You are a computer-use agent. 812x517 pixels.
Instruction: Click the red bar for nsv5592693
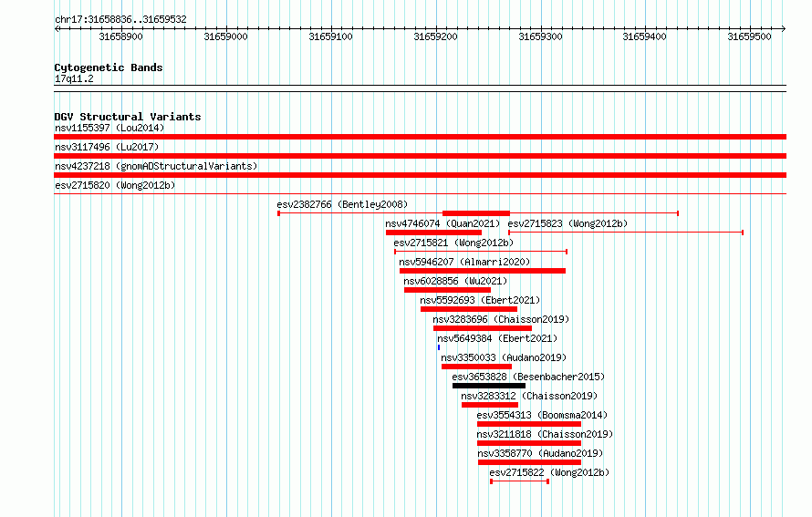(x=469, y=309)
